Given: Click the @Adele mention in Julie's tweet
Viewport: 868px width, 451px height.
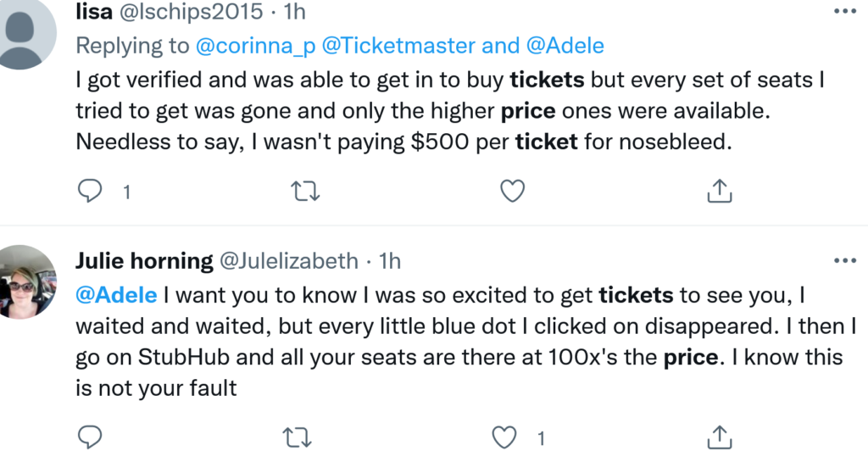Looking at the screenshot, I should point(116,295).
